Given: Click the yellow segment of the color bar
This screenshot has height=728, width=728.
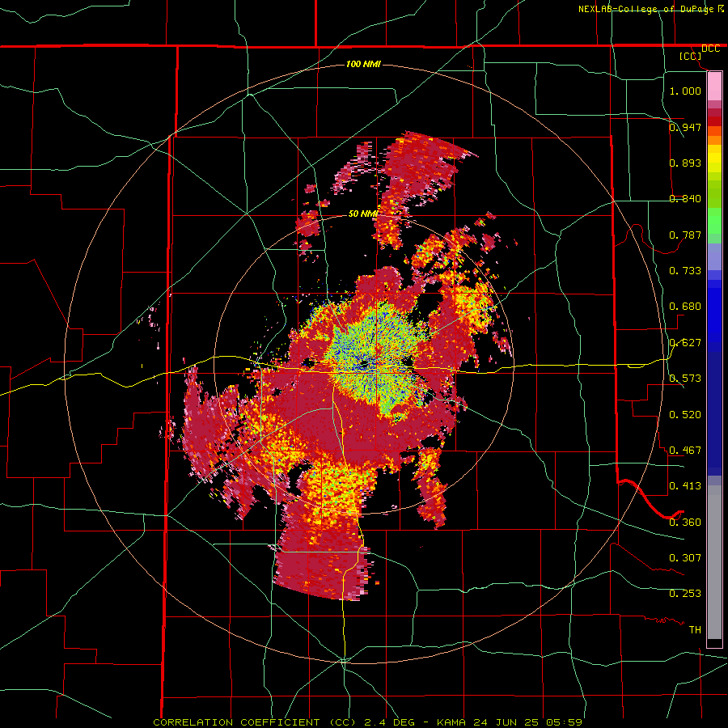Looking at the screenshot, I should [x=714, y=162].
